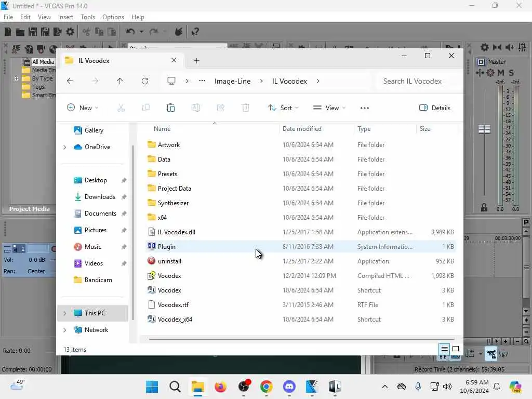Refresh the IL Vocodex folder
Viewport: 532px width, 399px height.
point(145,81)
